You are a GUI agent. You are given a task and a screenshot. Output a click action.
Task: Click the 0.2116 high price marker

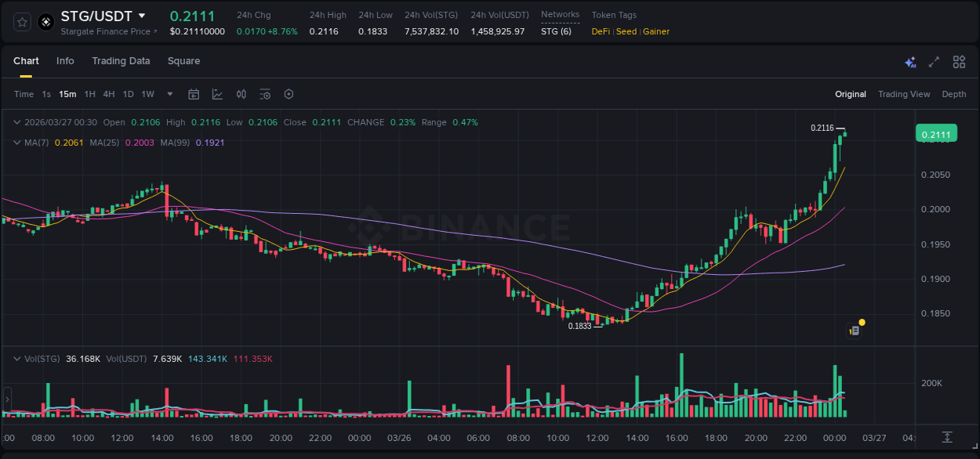click(x=822, y=128)
